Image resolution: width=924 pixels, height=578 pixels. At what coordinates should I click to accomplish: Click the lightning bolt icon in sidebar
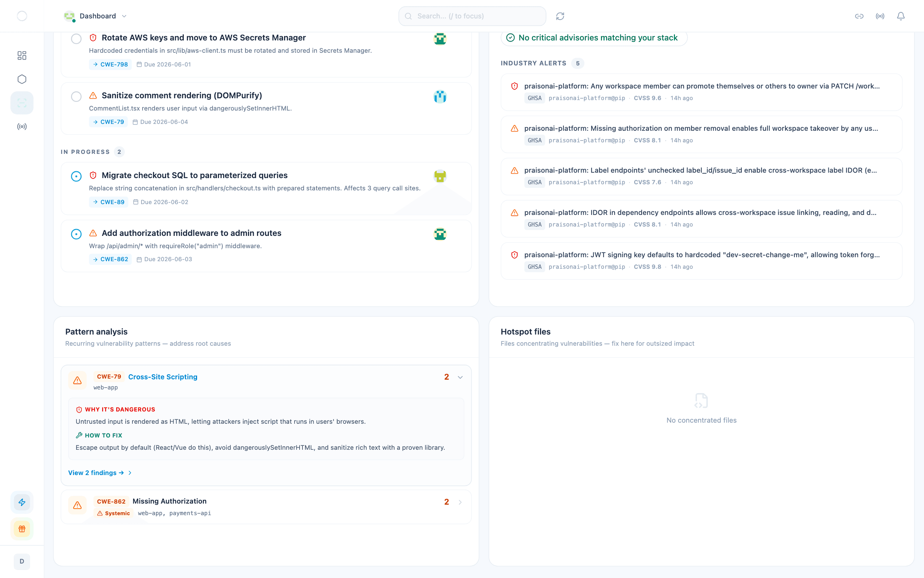tap(22, 502)
